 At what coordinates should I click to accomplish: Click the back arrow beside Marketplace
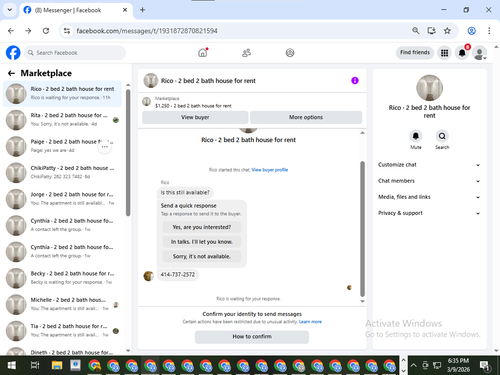(11, 73)
